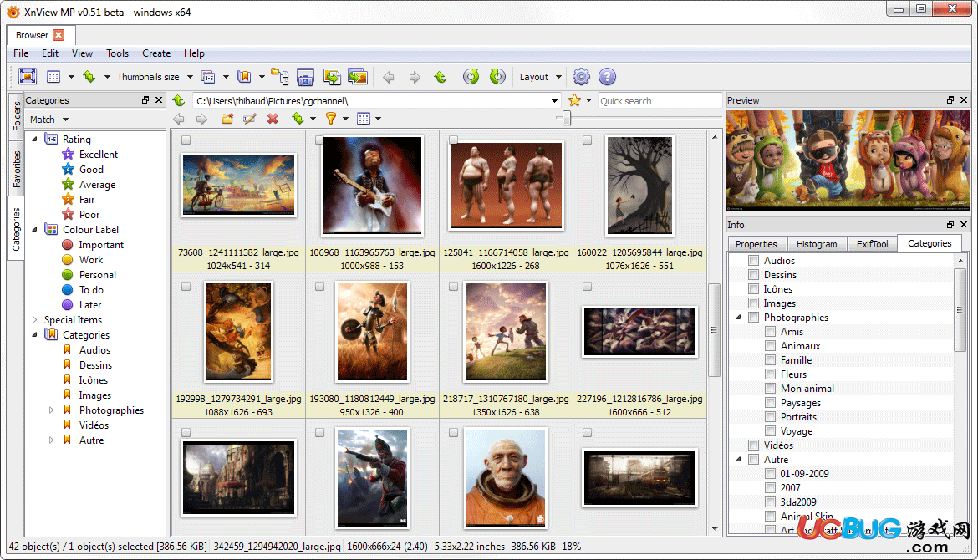Tick the Audios category checkbox in Info panel
The height and width of the screenshot is (560, 978).
pyautogui.click(x=753, y=260)
